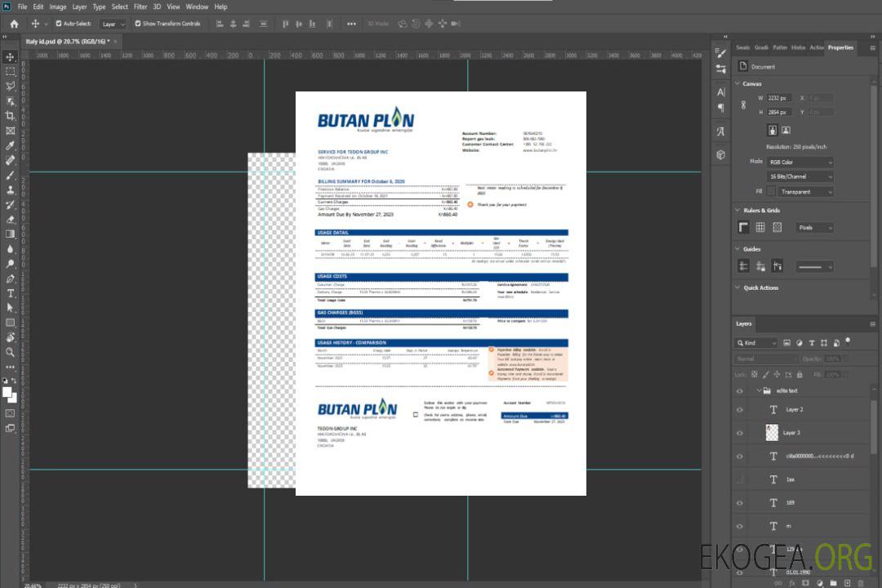The image size is (882, 588).
Task: Select the Crop tool
Action: coord(10,116)
